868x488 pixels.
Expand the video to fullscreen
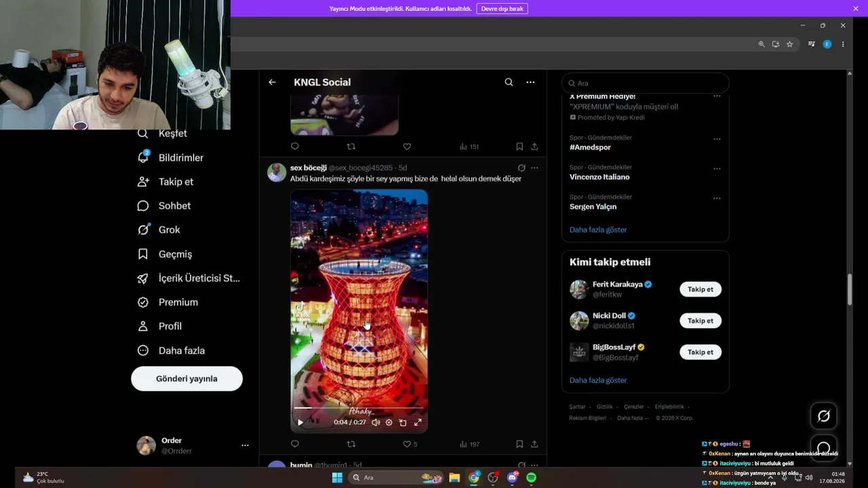click(x=418, y=422)
